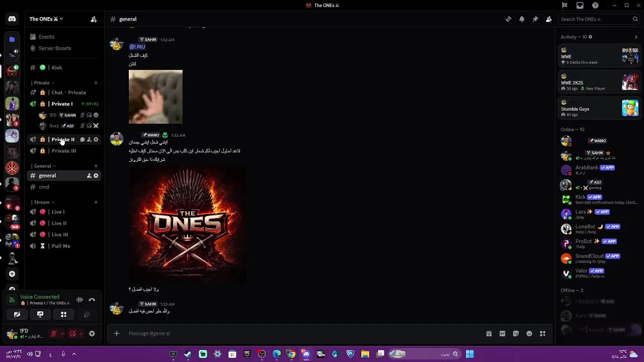Click plus attachment button beside message box
The height and width of the screenshot is (362, 644).
[x=117, y=333]
